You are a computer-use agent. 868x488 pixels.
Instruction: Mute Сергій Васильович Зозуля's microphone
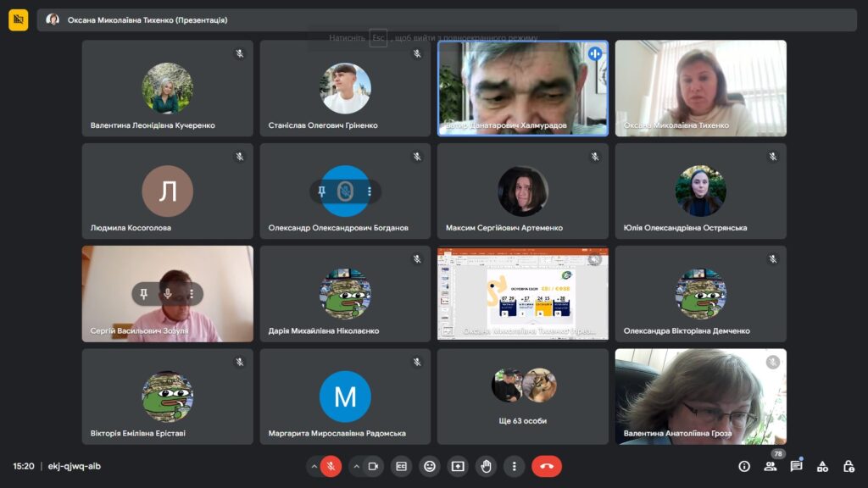pyautogui.click(x=168, y=294)
